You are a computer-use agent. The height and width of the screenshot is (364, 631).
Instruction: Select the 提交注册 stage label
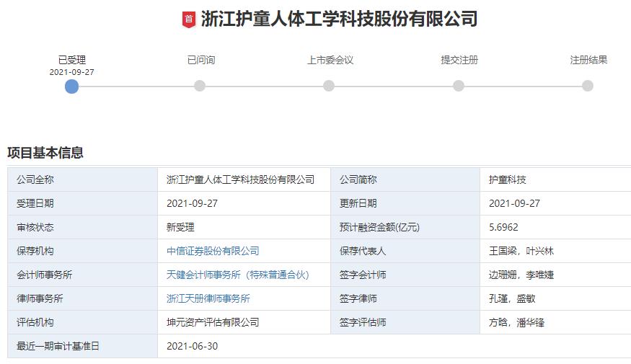point(459,60)
